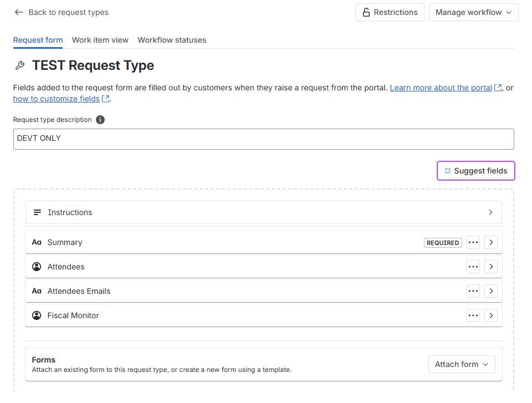Click the Aa icon on Attendees Emails
Screen dimensions: 532x403
coord(37,290)
